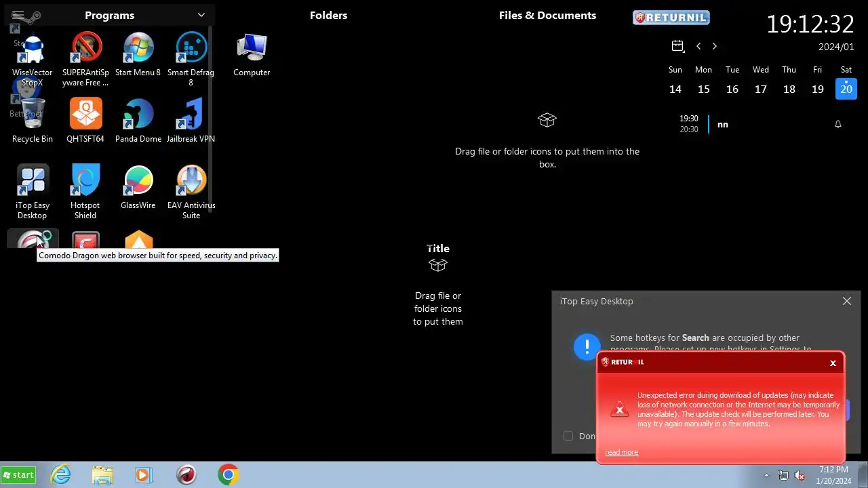Click the Programs box scrollbar
868x488 pixels.
[210, 119]
